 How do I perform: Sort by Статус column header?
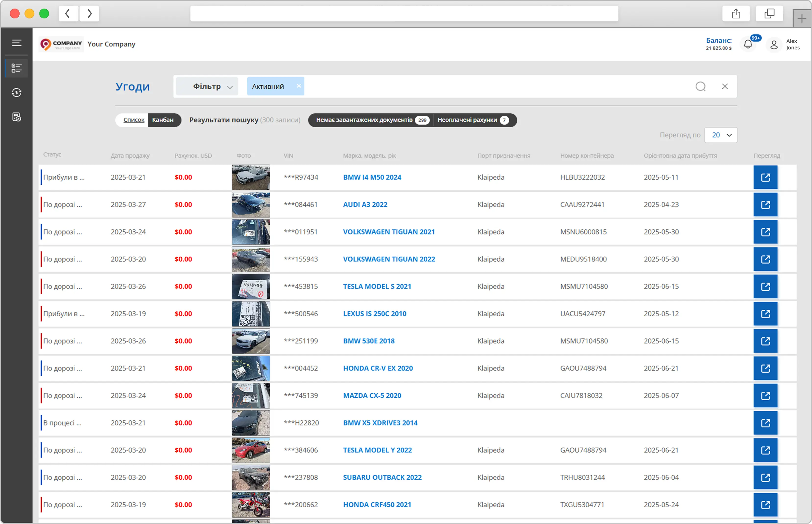coord(52,155)
